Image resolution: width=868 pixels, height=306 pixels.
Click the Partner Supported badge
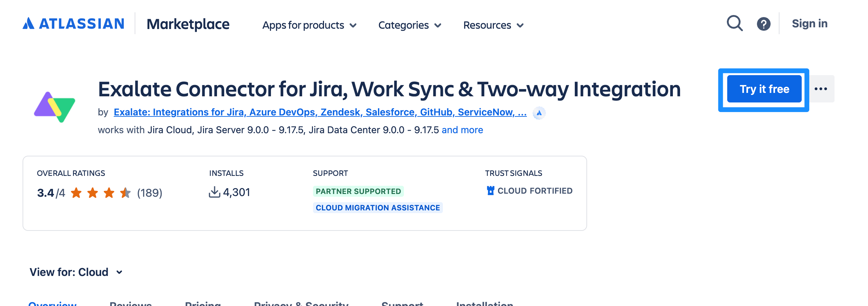click(x=358, y=191)
